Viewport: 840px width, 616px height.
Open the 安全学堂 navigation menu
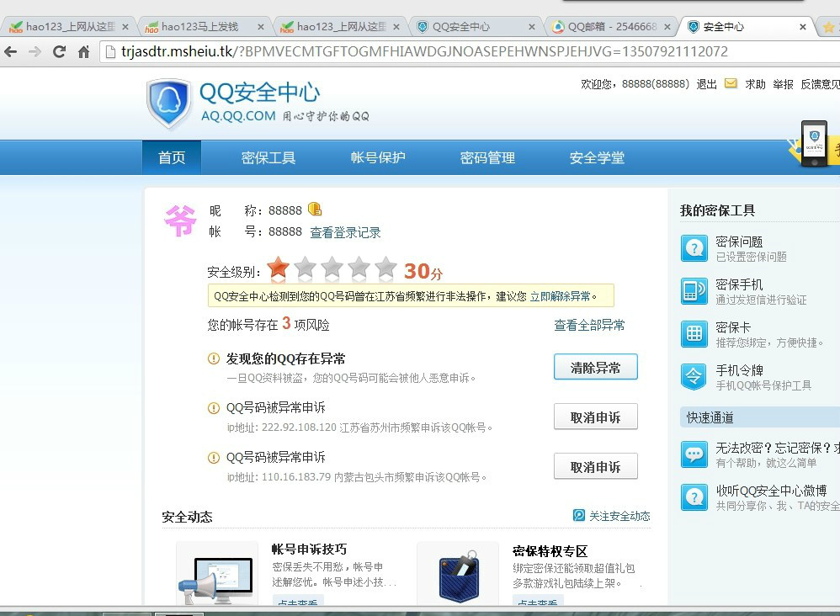coord(598,157)
